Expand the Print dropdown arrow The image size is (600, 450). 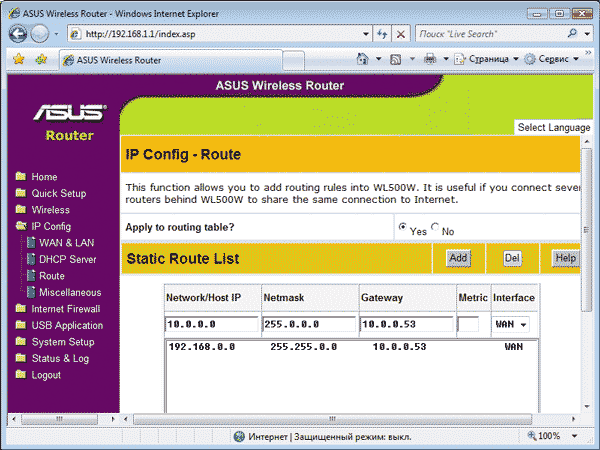click(x=446, y=59)
